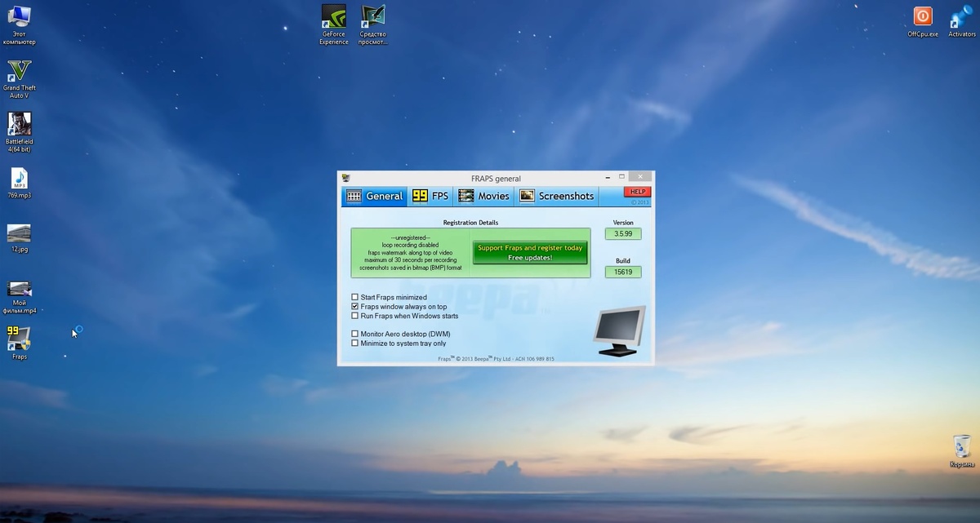This screenshot has width=980, height=523.
Task: Switch to the FPS tab
Action: pyautogui.click(x=430, y=196)
